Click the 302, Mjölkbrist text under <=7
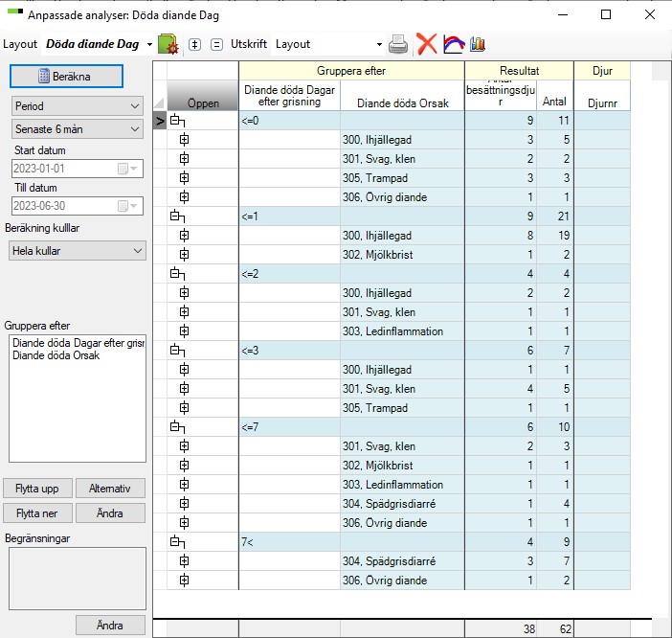Viewport: 672px width, 638px height. click(377, 466)
